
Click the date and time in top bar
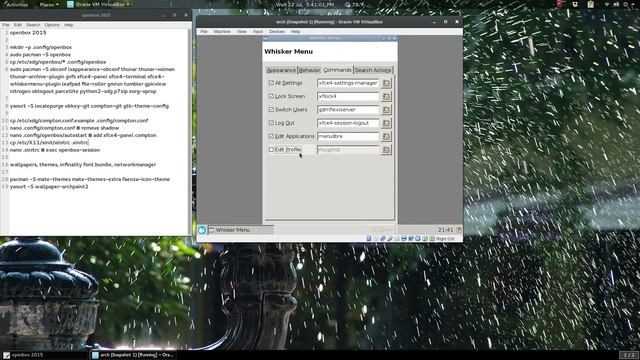pos(305,4)
